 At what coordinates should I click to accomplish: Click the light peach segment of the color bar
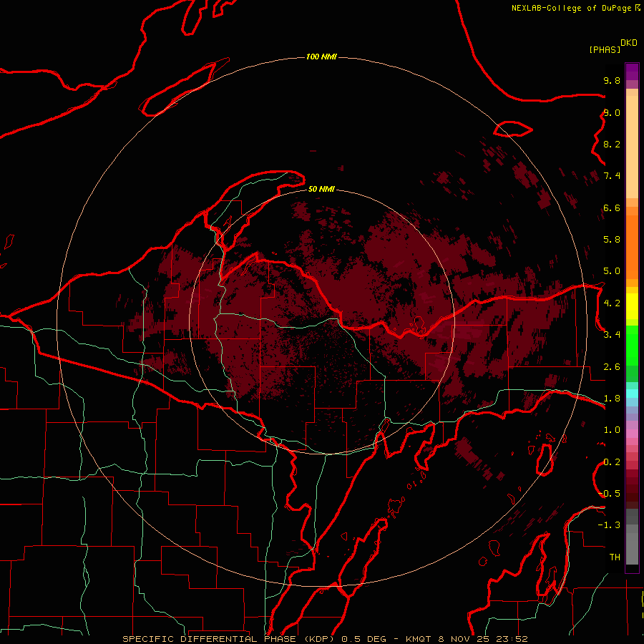point(632,147)
